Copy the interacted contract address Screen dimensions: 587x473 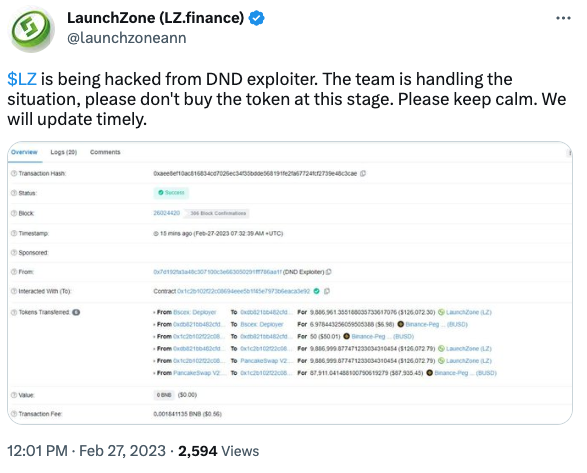[327, 291]
